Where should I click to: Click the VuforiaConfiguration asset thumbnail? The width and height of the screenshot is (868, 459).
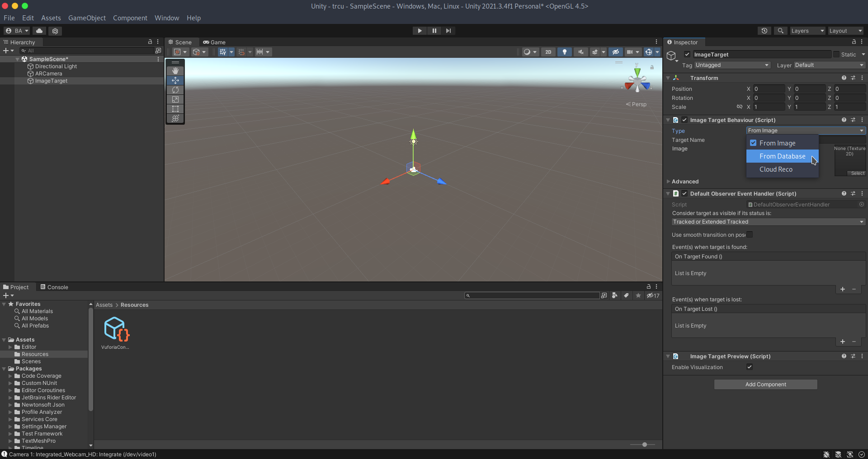point(116,328)
